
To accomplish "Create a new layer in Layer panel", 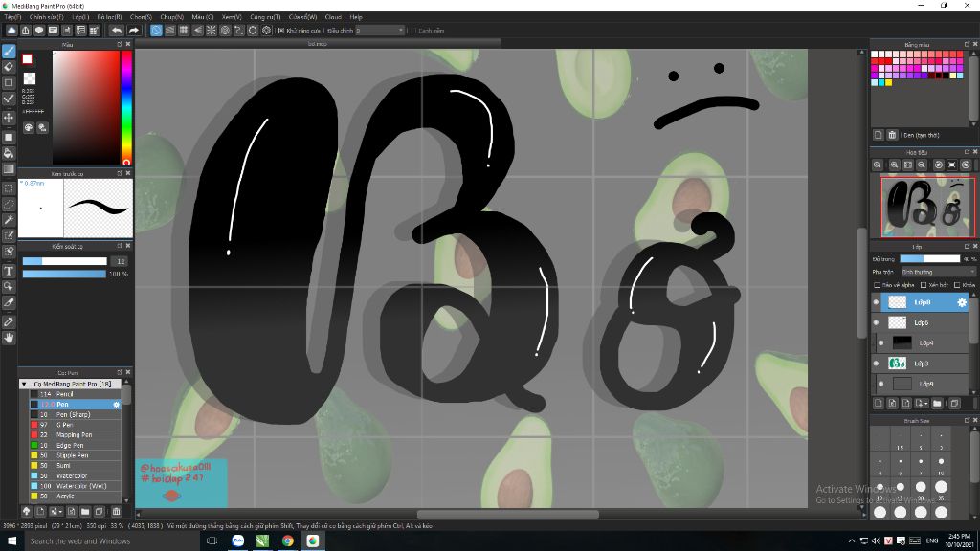I will (879, 404).
